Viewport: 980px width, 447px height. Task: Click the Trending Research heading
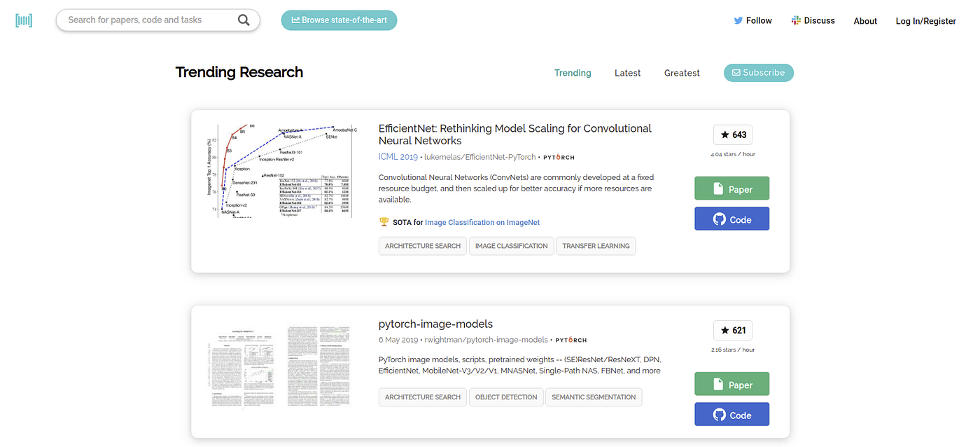click(x=239, y=72)
